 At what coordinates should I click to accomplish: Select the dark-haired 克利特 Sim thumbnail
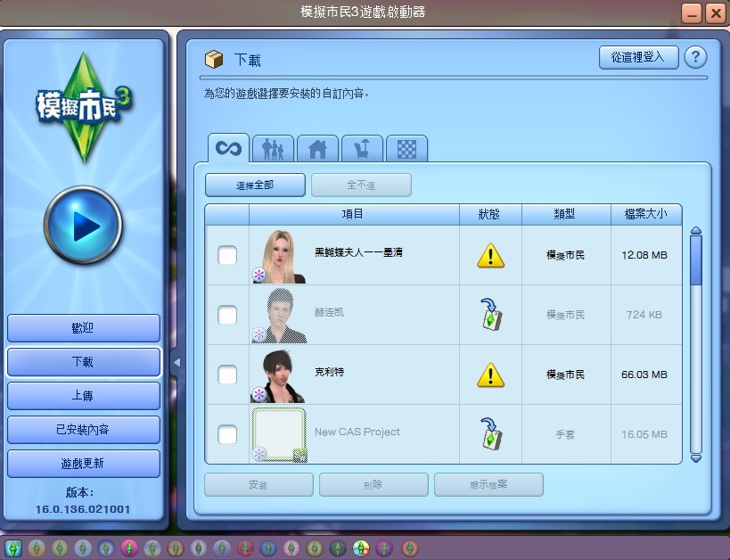pos(278,375)
